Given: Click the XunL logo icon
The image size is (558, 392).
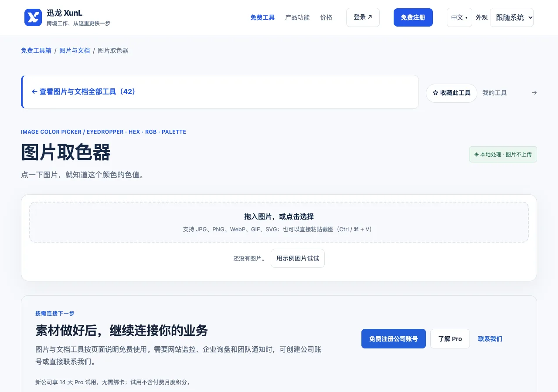Looking at the screenshot, I should [x=33, y=17].
